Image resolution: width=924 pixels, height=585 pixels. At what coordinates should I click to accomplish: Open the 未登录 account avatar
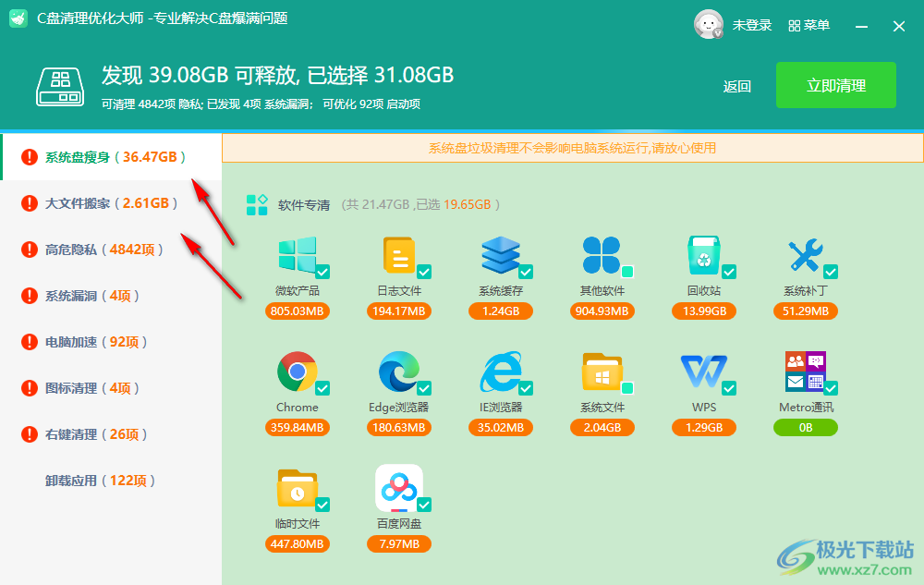(709, 25)
